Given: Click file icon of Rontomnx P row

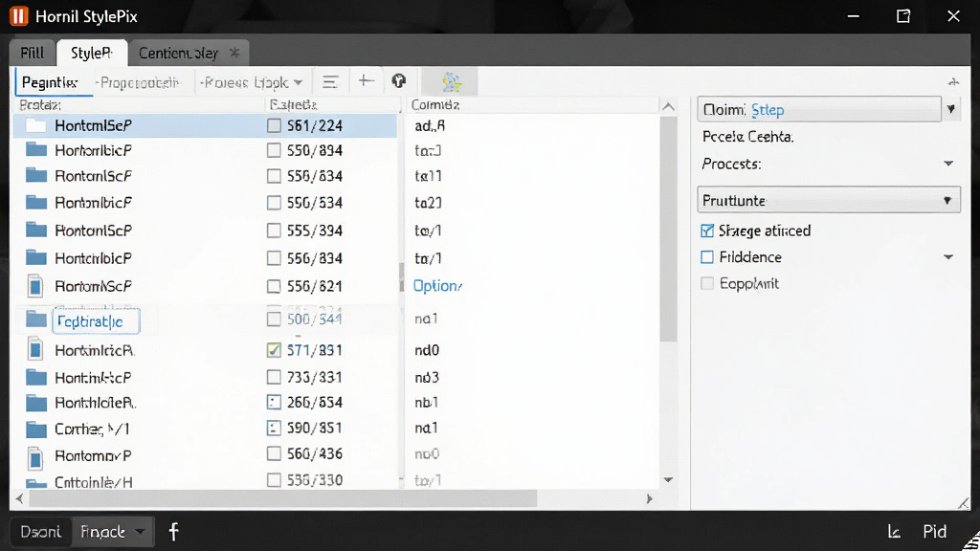Looking at the screenshot, I should (35, 457).
